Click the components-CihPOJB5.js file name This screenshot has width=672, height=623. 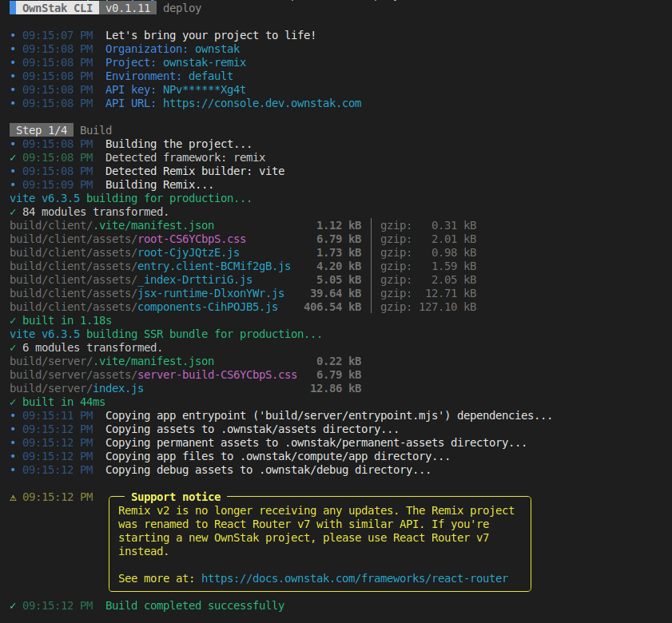[x=208, y=308]
